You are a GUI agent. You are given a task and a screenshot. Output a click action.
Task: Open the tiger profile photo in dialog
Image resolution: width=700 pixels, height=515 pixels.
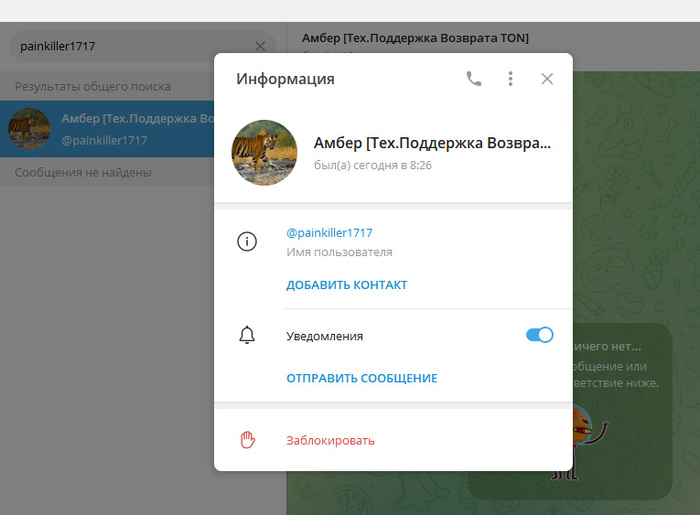pos(264,153)
